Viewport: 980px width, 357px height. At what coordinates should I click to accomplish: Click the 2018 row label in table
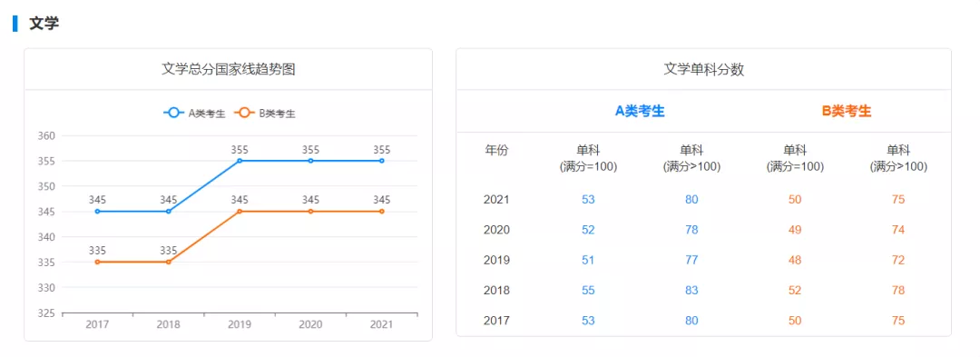click(497, 290)
